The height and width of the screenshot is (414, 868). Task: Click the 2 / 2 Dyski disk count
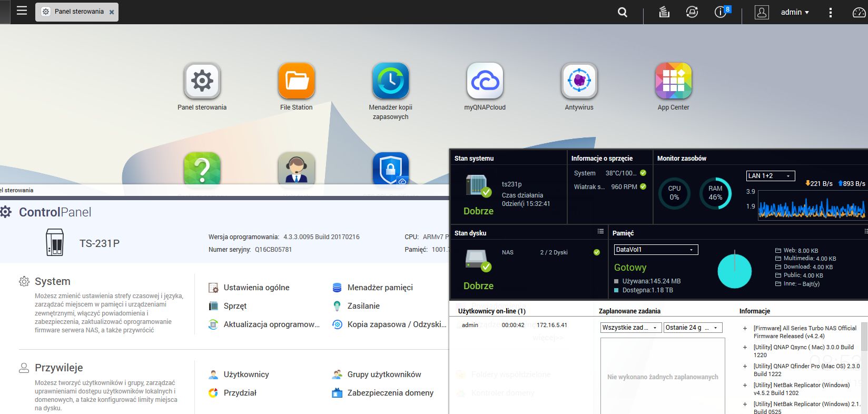coord(554,252)
